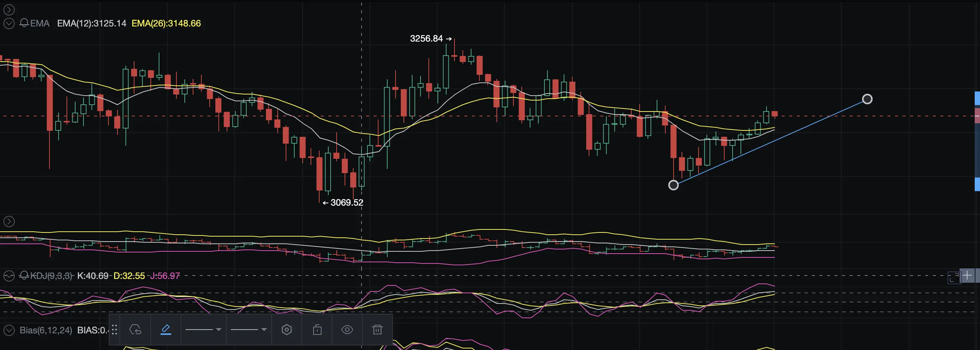The width and height of the screenshot is (980, 350).
Task: Set an alert using the EMA bell icon
Action: [x=24, y=23]
